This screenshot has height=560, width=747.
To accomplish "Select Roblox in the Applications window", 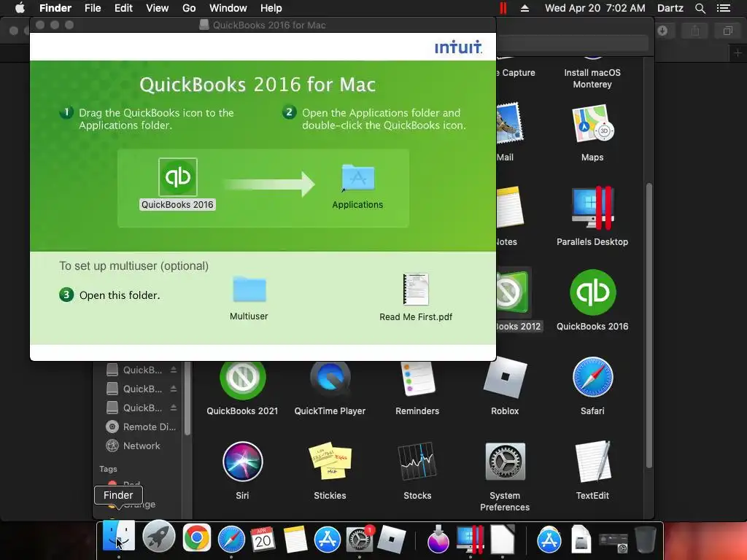I will click(505, 377).
